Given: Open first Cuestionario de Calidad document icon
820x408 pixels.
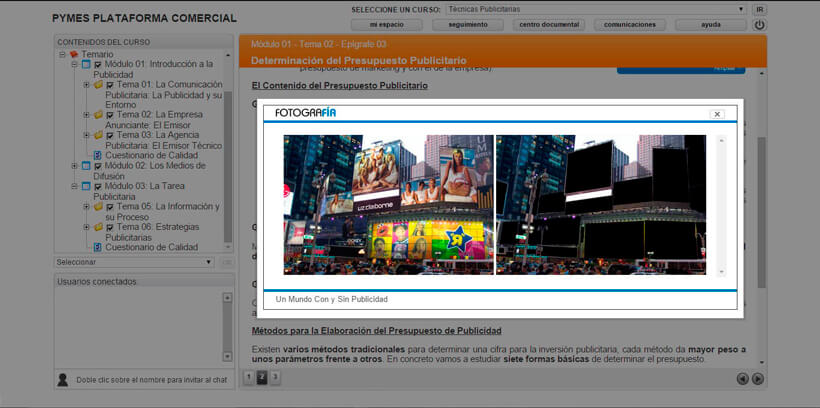Looking at the screenshot, I should pos(98,155).
